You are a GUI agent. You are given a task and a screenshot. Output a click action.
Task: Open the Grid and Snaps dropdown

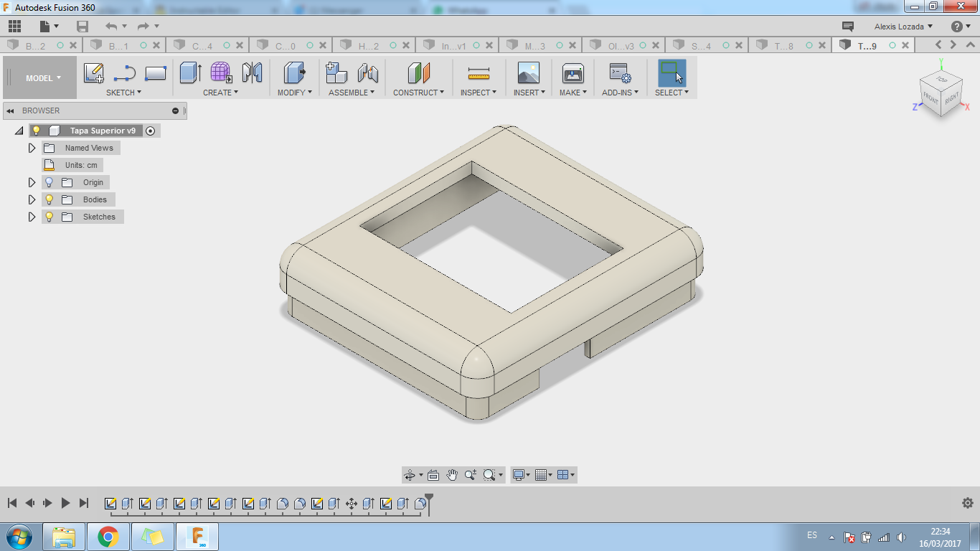[544, 475]
